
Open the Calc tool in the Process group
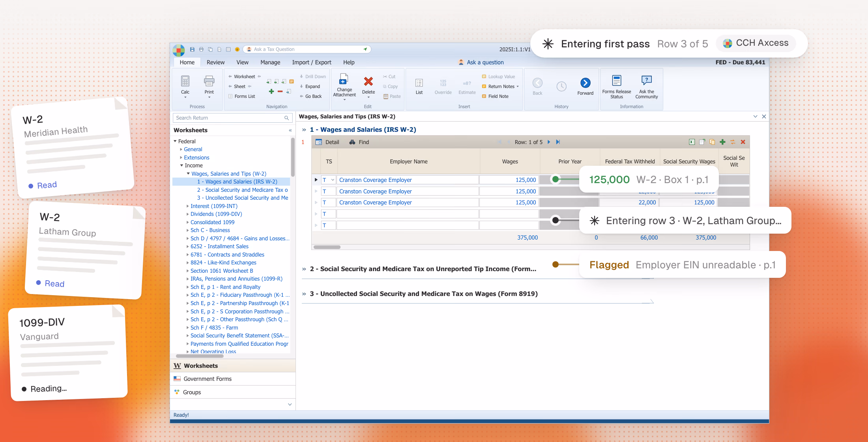pyautogui.click(x=185, y=86)
